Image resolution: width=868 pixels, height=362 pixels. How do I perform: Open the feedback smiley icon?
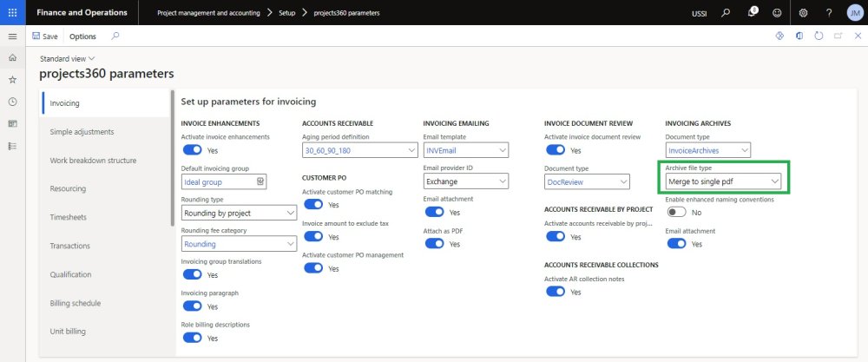[x=777, y=13]
